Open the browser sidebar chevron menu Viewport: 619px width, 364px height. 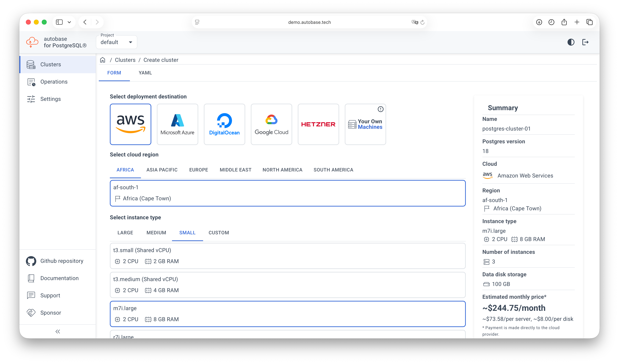(x=69, y=22)
